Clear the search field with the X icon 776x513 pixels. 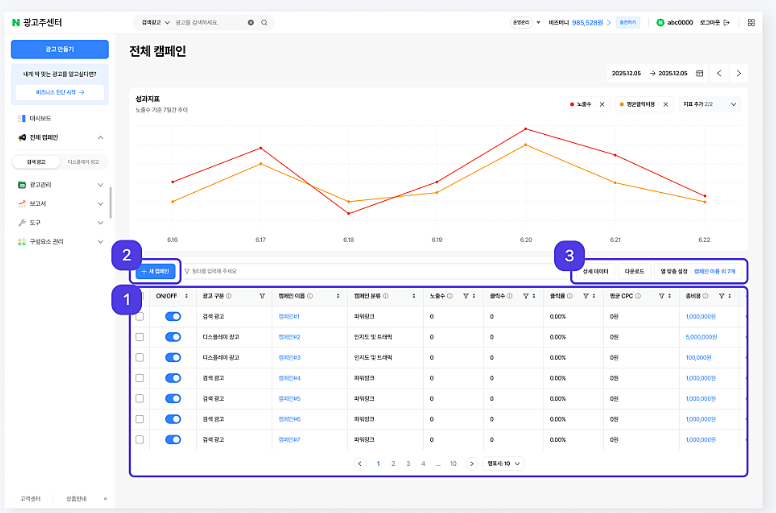click(x=251, y=21)
